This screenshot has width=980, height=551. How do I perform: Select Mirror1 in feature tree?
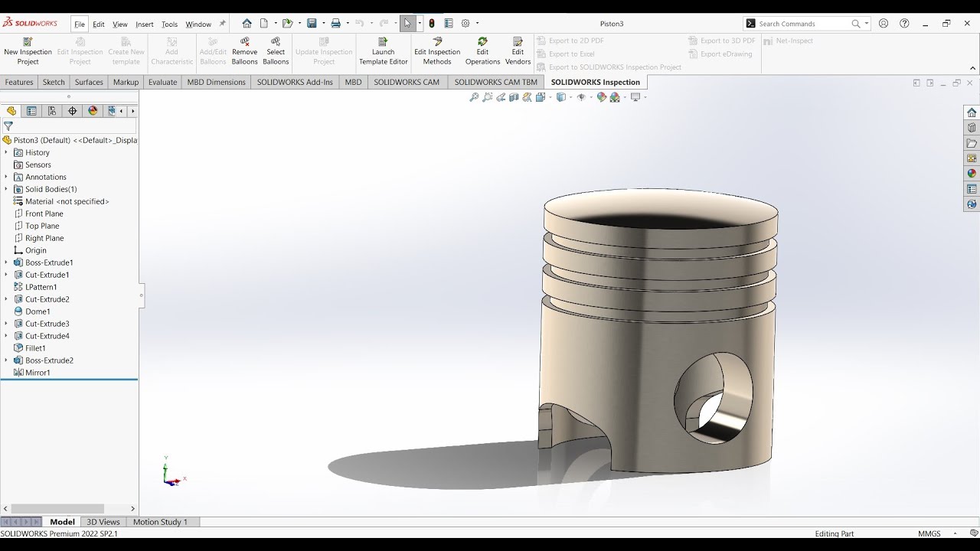(38, 373)
